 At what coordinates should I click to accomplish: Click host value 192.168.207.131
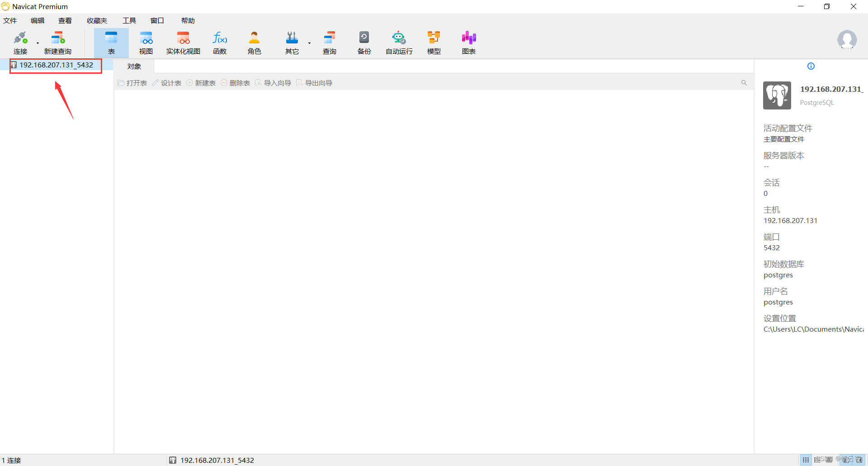pyautogui.click(x=790, y=221)
